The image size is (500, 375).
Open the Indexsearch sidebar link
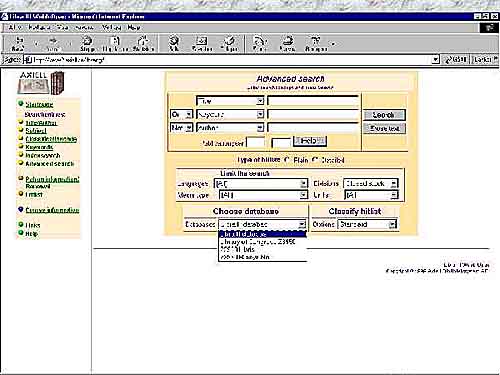click(x=43, y=155)
